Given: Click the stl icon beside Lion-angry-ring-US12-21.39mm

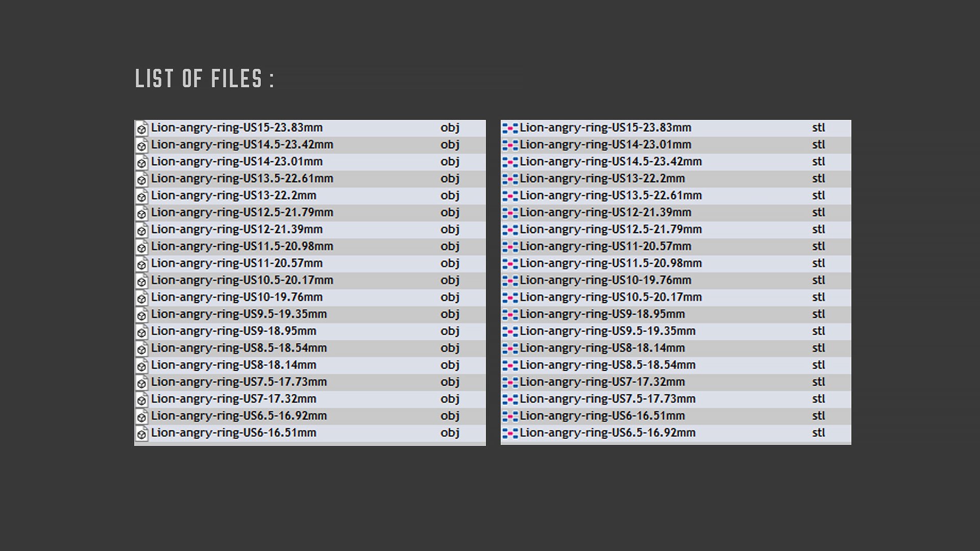Looking at the screenshot, I should click(x=510, y=213).
